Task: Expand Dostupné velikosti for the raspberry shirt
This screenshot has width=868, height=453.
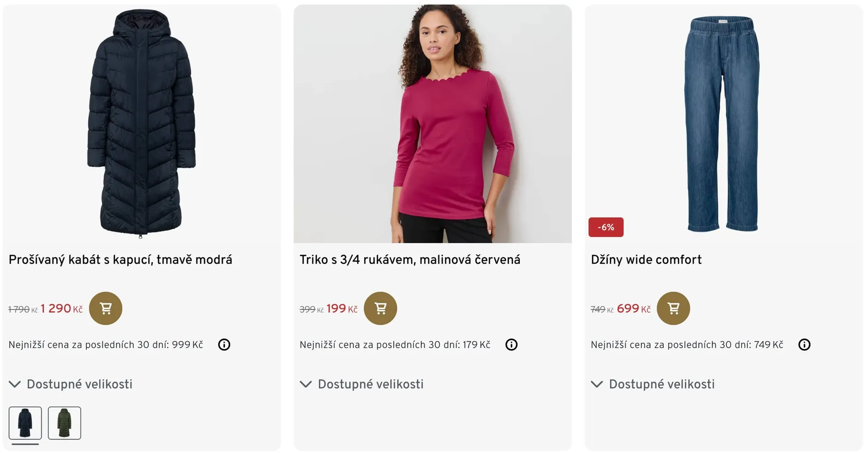Action: 362,384
